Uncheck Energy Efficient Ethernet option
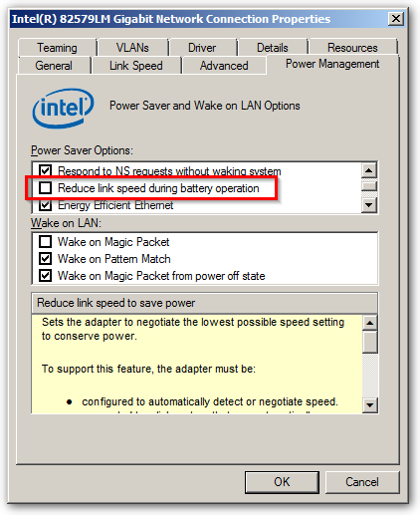 45,205
